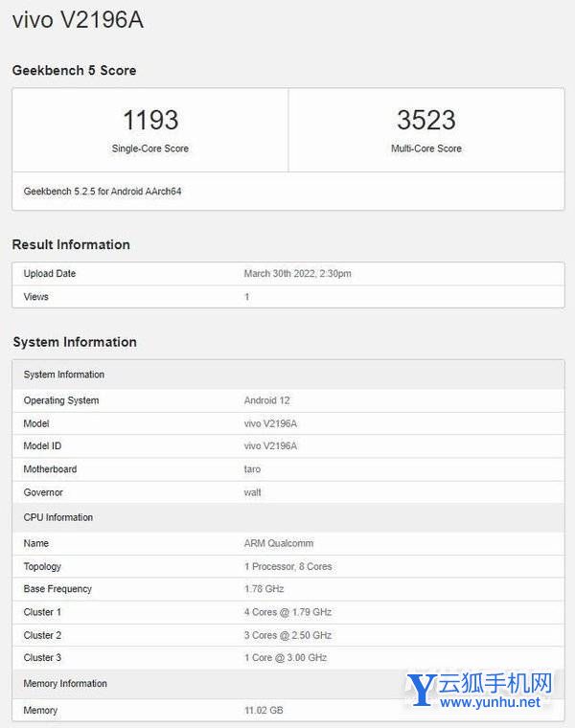Click the Cluster 1 label
This screenshot has height=728, width=575.
(x=42, y=612)
